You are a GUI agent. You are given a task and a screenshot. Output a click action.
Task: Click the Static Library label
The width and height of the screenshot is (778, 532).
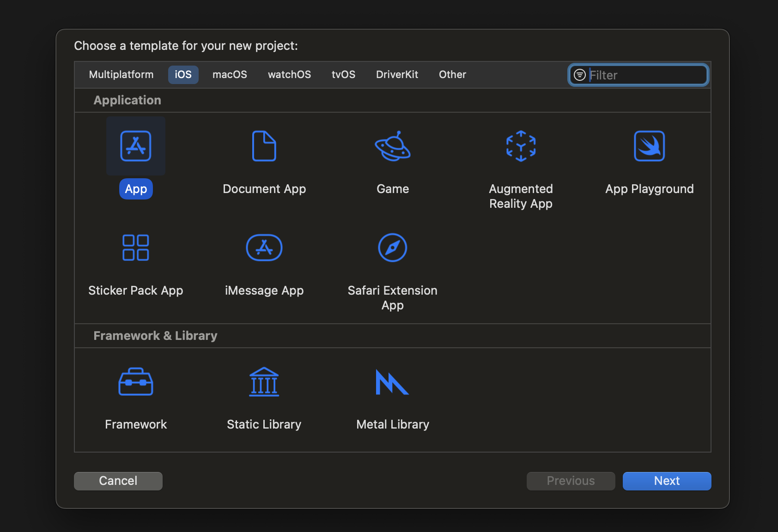264,424
